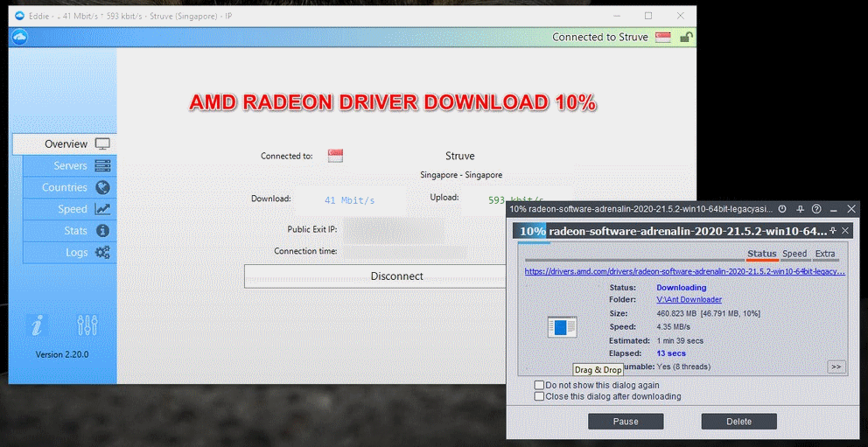Open the drivers.amd.com download URL link
The width and height of the screenshot is (868, 447).
(685, 272)
